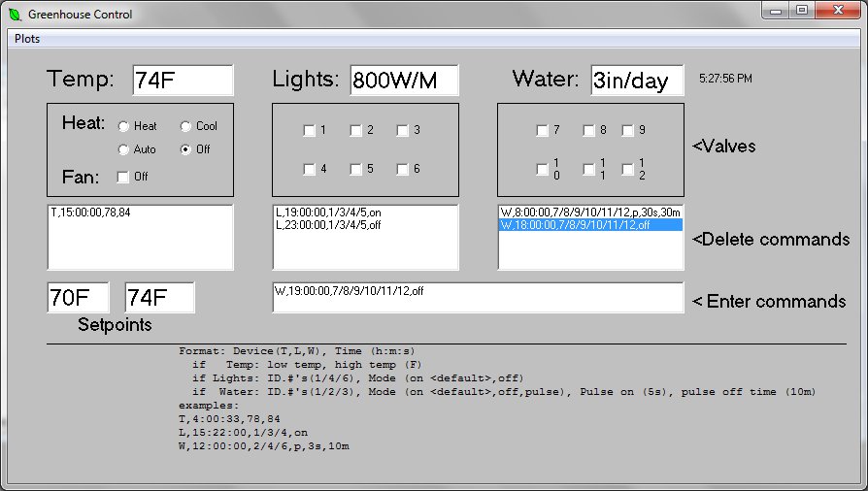Enable water valve 8
Image resolution: width=868 pixels, height=491 pixels.
(588, 131)
